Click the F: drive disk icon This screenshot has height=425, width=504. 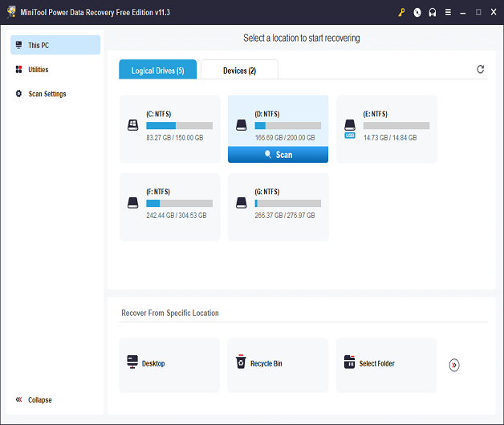(x=132, y=203)
